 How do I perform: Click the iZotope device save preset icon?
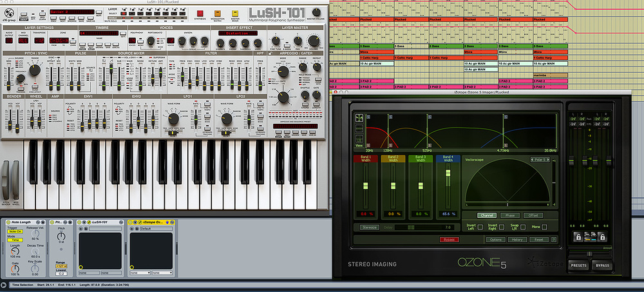point(137,229)
